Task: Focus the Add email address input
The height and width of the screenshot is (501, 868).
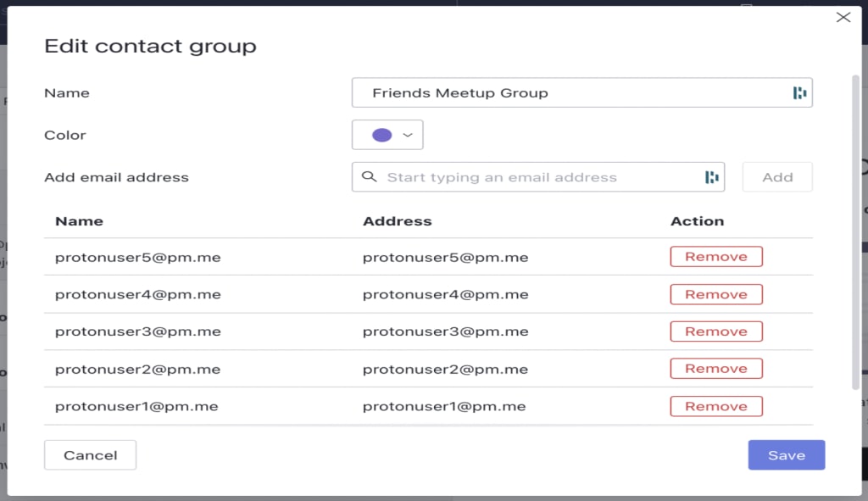Action: click(534, 177)
